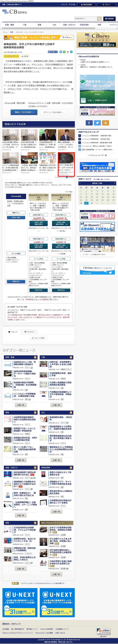Screen dimensions: 118x644
Task: Go to previous month in 記事アーカイブ calendar
Action: click(x=80, y=183)
